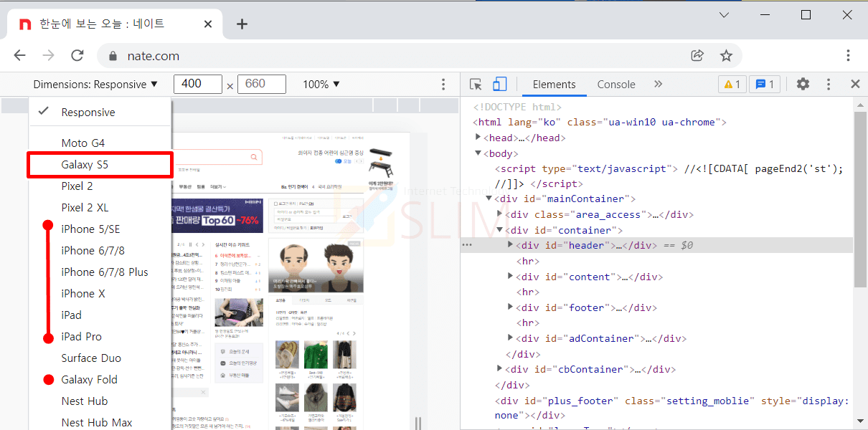Select iPhone 6/7/8 device
868x430 pixels.
click(x=100, y=251)
